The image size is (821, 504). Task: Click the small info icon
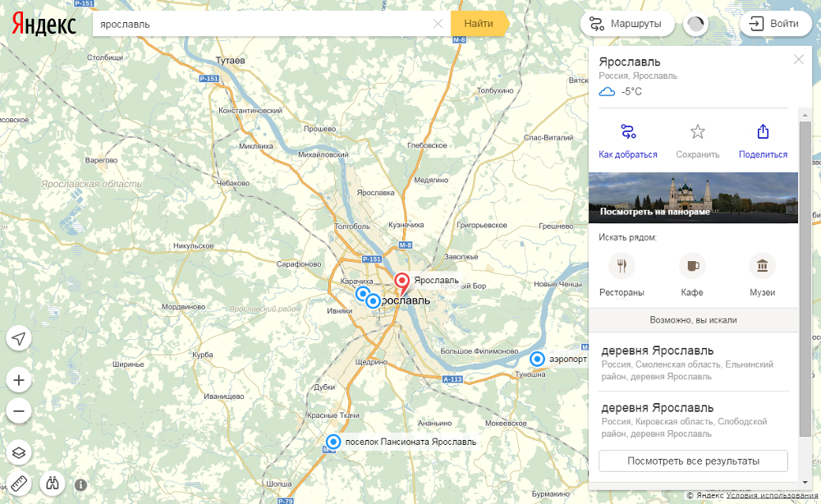(80, 485)
